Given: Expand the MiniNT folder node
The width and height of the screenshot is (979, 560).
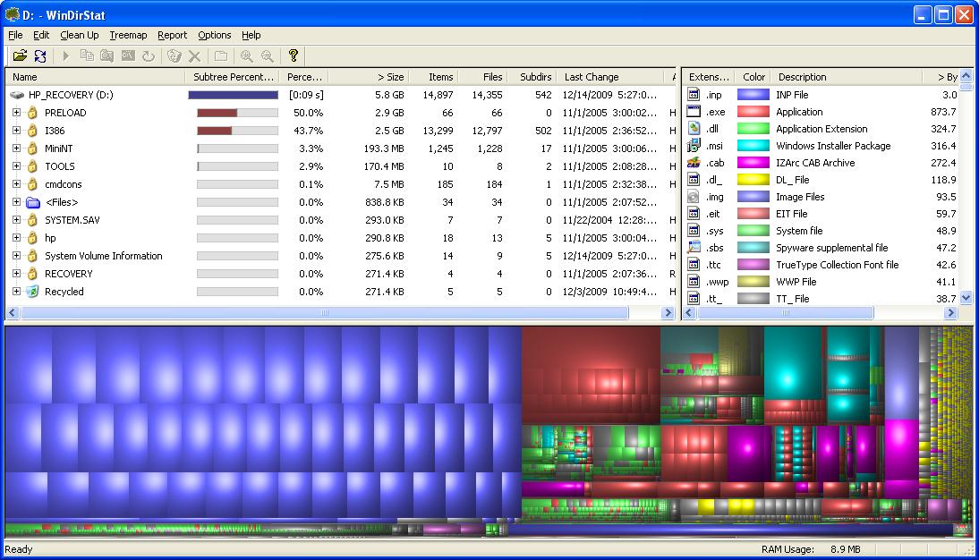Looking at the screenshot, I should pyautogui.click(x=16, y=148).
